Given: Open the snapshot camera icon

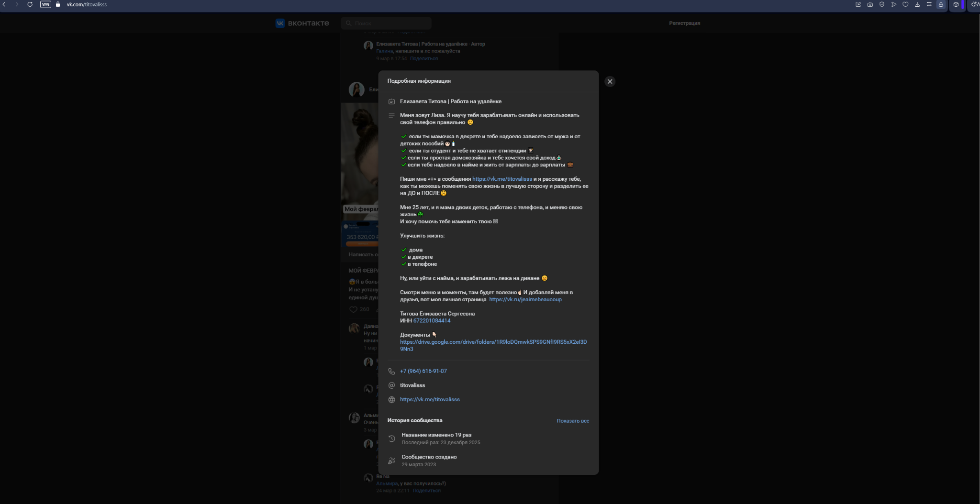Looking at the screenshot, I should tap(870, 4).
